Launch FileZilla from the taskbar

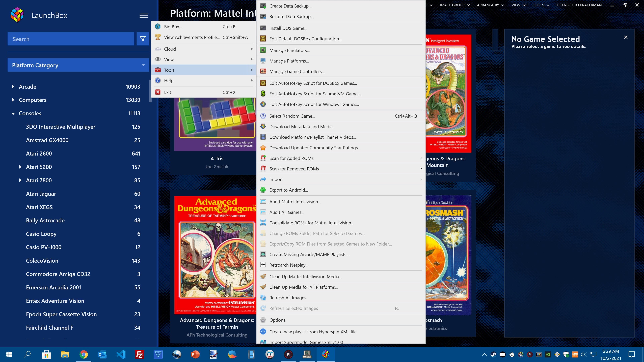(139, 354)
